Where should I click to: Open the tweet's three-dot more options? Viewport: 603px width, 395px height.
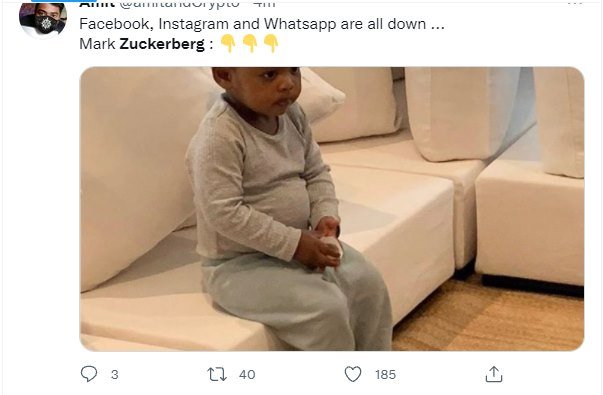[575, 2]
